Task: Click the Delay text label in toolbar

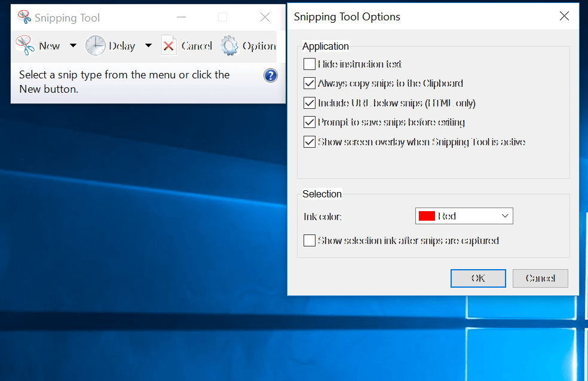Action: (122, 46)
